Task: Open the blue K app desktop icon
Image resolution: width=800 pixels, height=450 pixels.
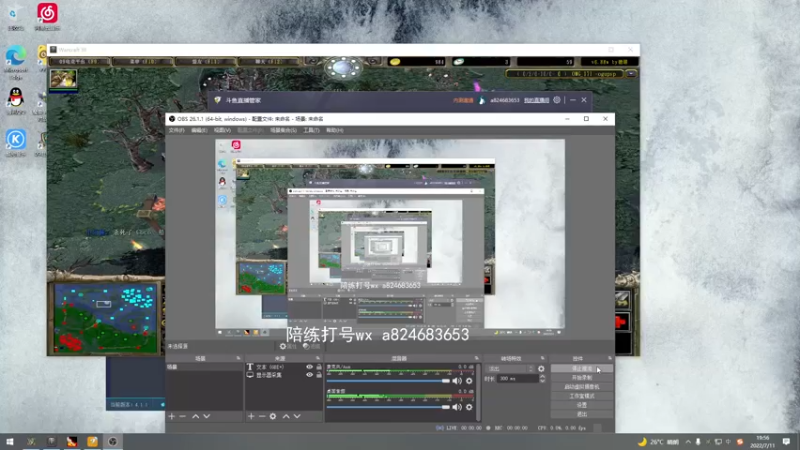Action: (16, 140)
